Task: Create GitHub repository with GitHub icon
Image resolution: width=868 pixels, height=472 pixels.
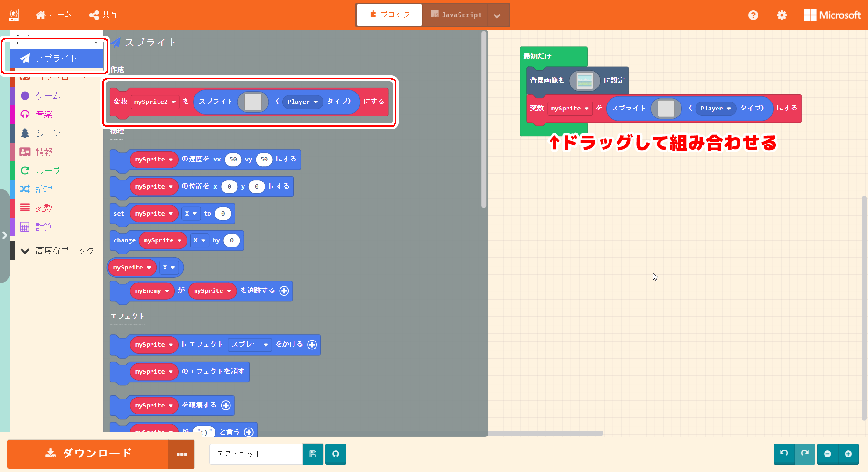Action: 336,454
